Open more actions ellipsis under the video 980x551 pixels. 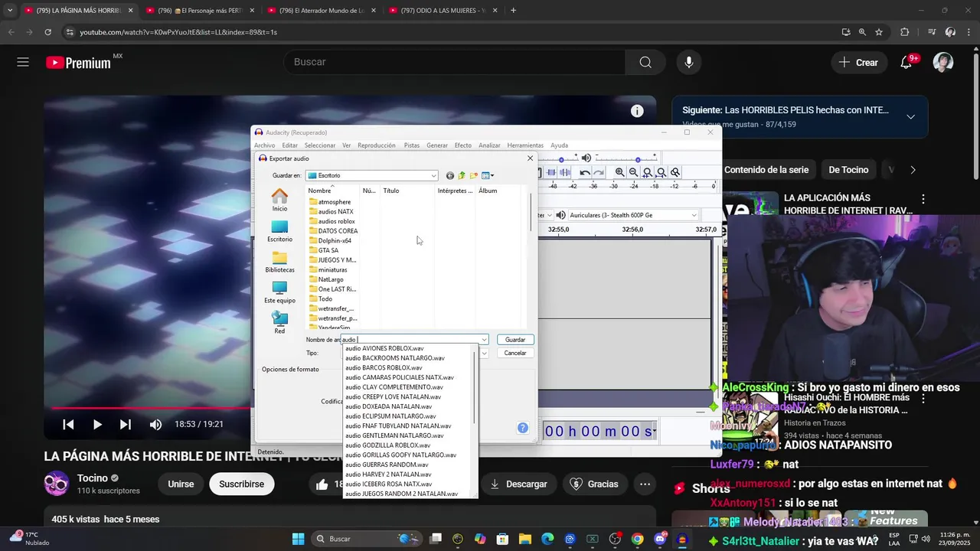[645, 484]
